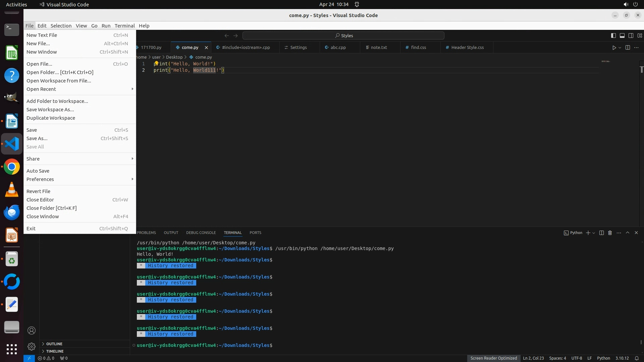The height and width of the screenshot is (362, 644).
Task: Open the Accounts icon in activity bar
Action: (x=32, y=330)
